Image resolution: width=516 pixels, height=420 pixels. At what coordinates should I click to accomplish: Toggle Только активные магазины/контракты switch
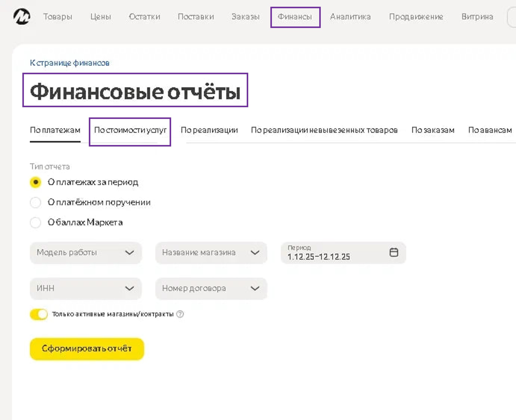39,314
